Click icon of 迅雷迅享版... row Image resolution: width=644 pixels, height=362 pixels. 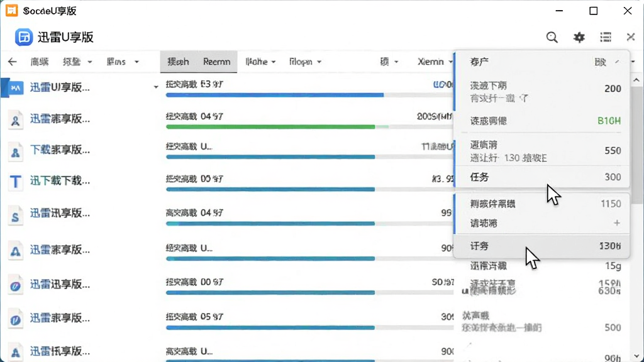tap(16, 286)
